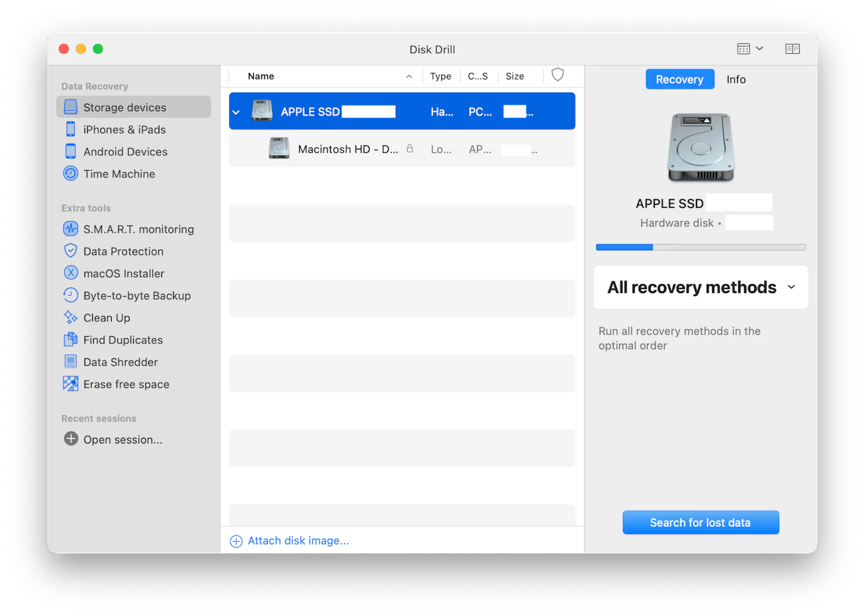Close the Disk Drill window

pos(64,49)
